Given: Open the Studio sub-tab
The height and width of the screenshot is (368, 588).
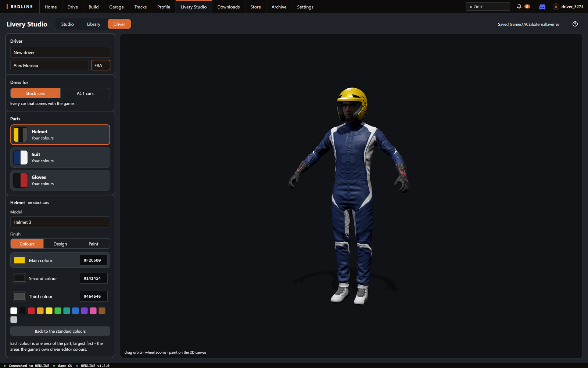Looking at the screenshot, I should click(x=68, y=24).
